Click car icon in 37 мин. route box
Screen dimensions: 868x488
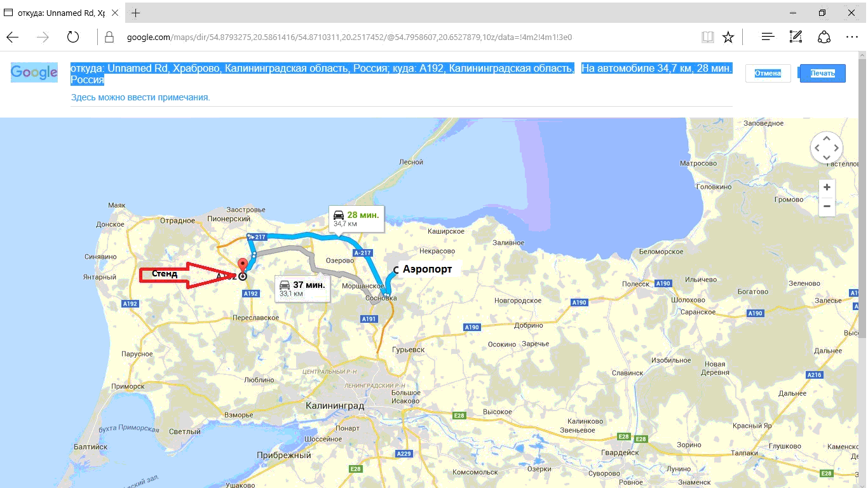tap(285, 285)
